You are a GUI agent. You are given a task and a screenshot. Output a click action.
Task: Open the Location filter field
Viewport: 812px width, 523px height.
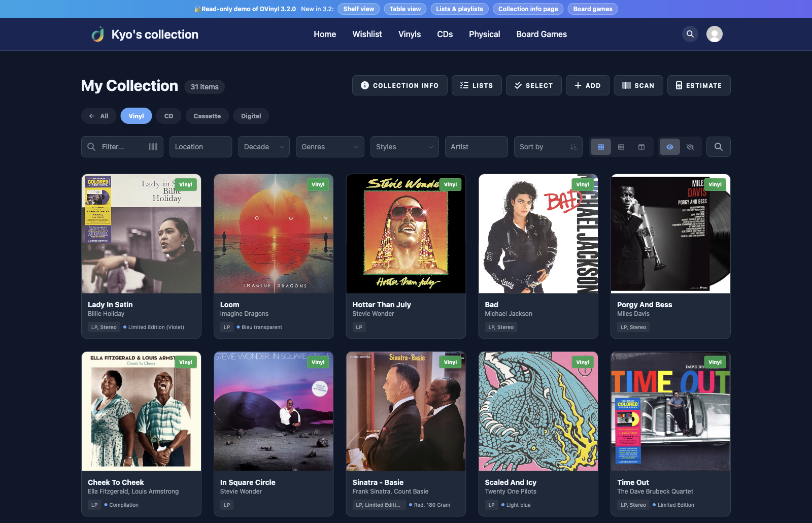(x=200, y=147)
